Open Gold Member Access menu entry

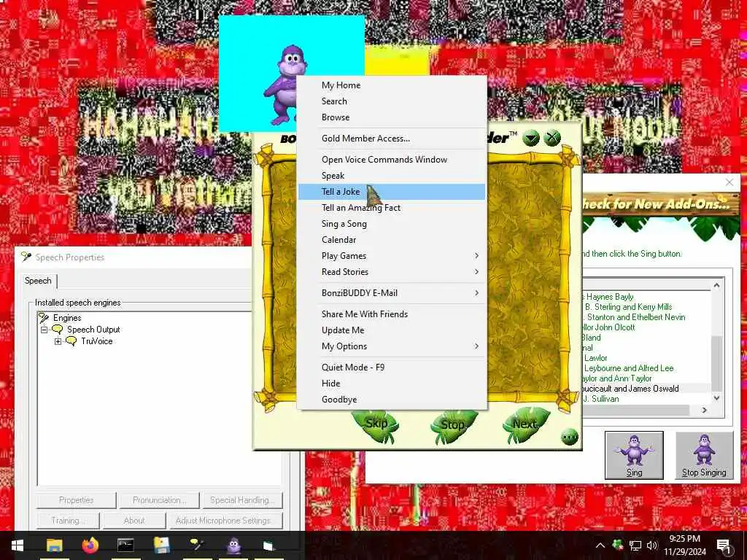coord(392,139)
